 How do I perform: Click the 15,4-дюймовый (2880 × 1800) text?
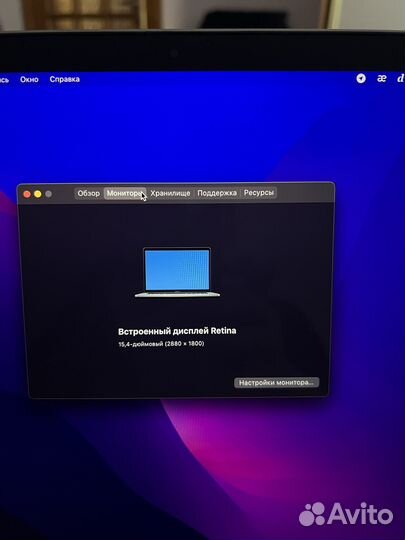coord(161,344)
